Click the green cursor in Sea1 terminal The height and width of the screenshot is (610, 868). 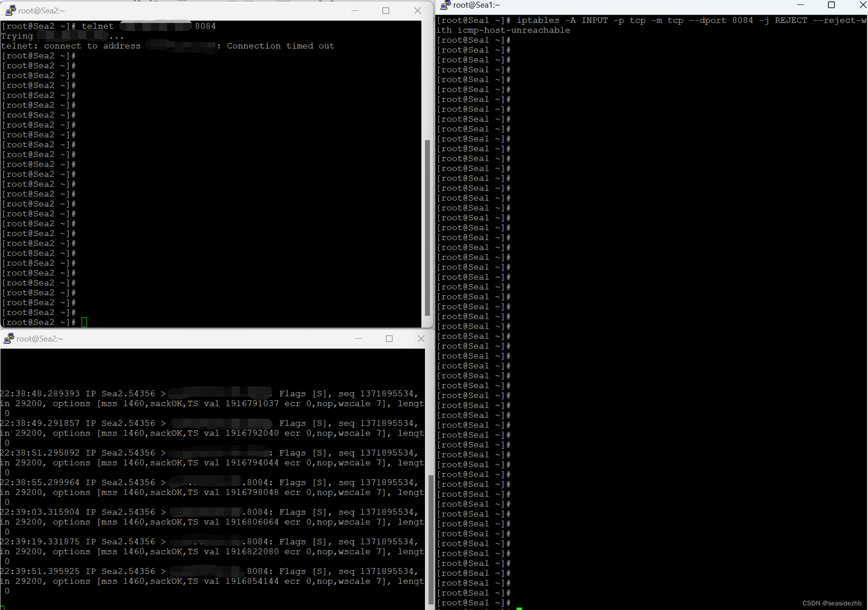tap(519, 608)
